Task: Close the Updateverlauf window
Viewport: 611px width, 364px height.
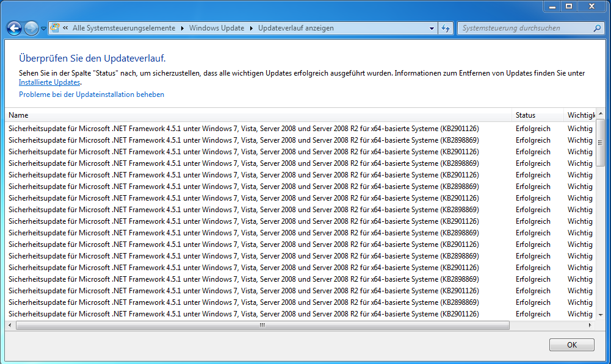Action: click(x=591, y=6)
